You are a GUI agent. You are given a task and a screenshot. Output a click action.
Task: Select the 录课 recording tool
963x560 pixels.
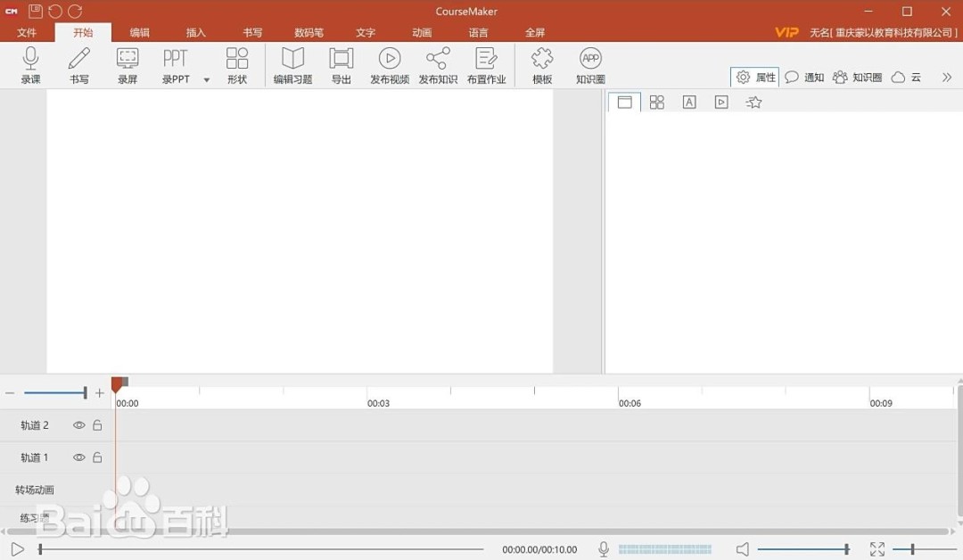point(31,64)
